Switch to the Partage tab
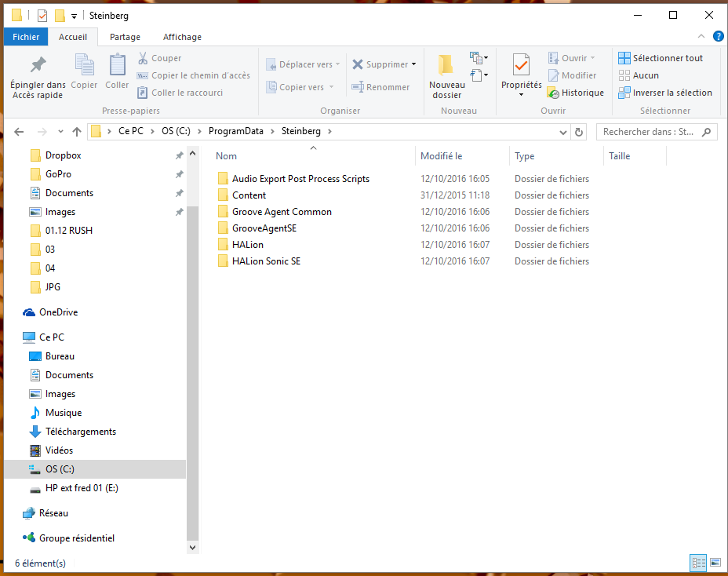Viewport: 728px width, 576px height. [125, 37]
